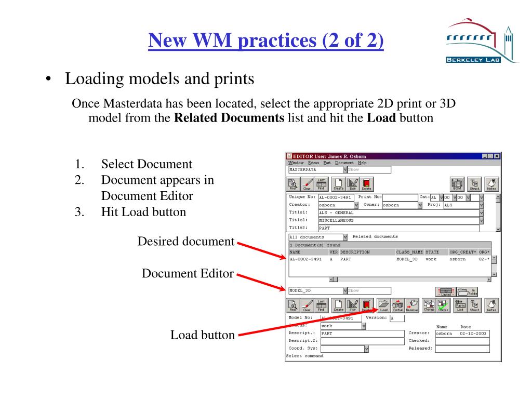Toggle the In Folder button

467,292
